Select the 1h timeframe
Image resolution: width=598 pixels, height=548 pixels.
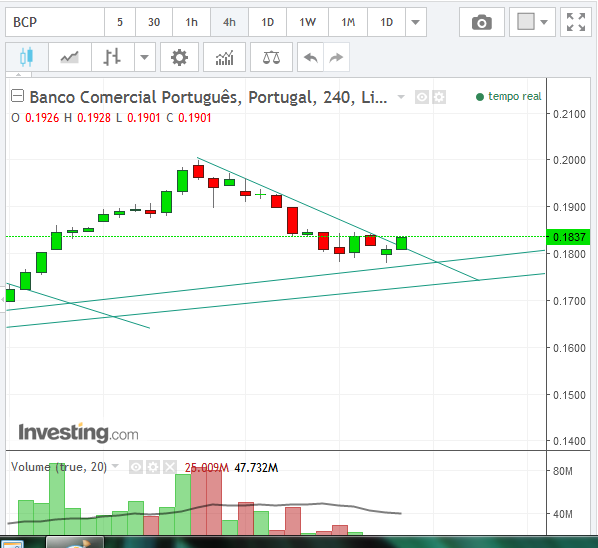pyautogui.click(x=191, y=22)
